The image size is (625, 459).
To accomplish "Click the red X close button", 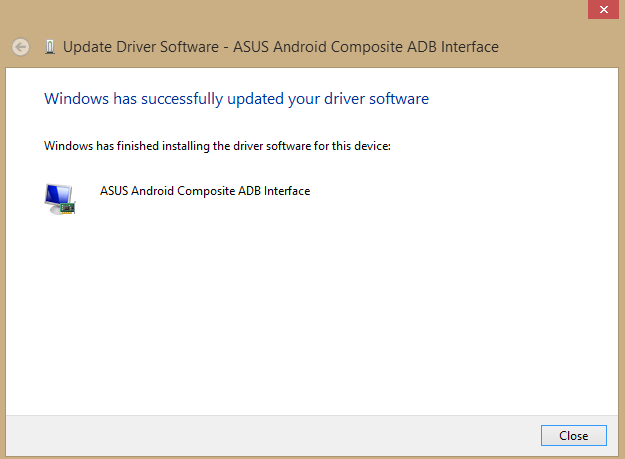I will [x=603, y=9].
